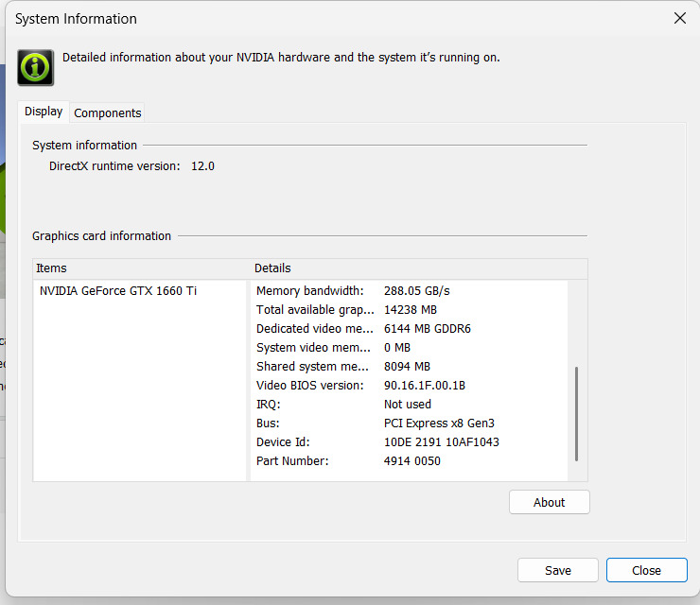
Task: Select the Total available graphics memory label
Action: tap(315, 310)
